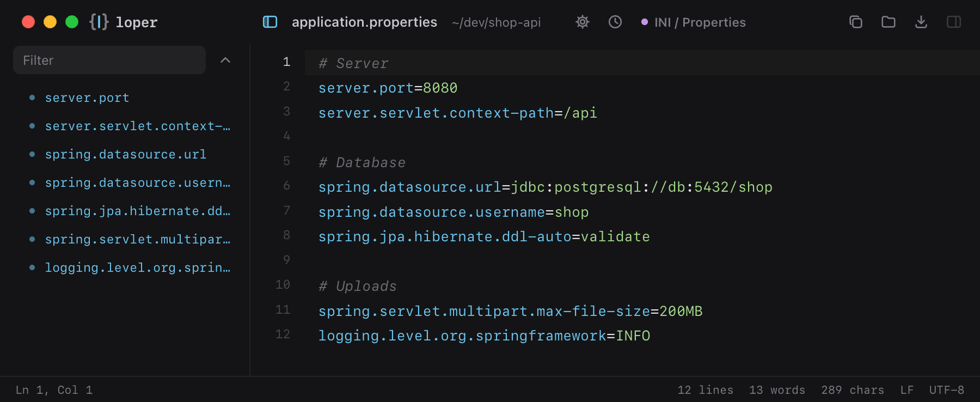Click line number 6 in the gutter
Screen dimensions: 980x402
coord(287,186)
